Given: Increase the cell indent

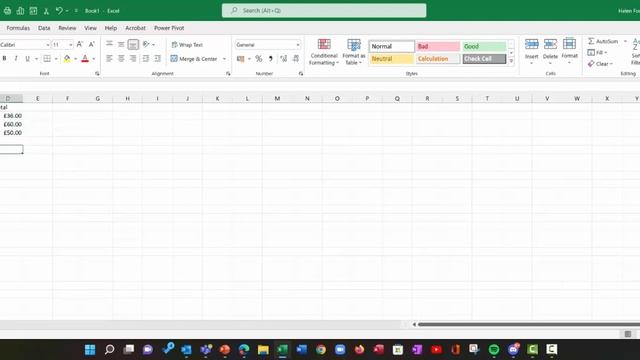Looking at the screenshot, I should click(158, 59).
